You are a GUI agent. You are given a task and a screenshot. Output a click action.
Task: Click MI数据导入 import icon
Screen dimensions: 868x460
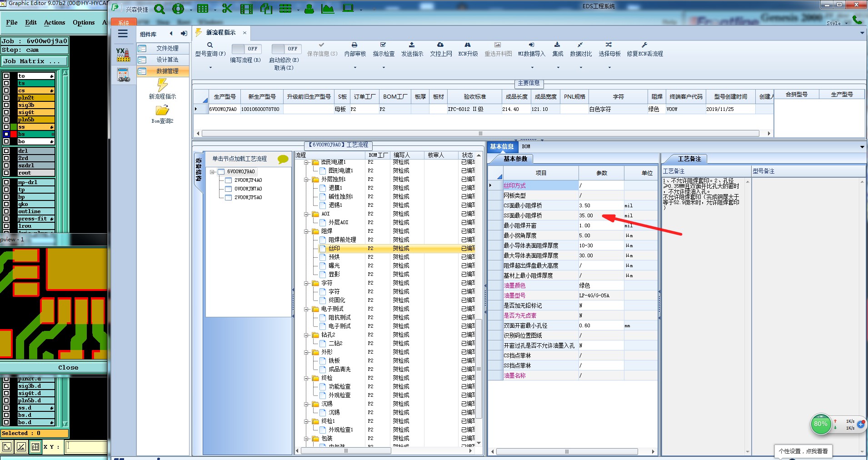coord(531,45)
